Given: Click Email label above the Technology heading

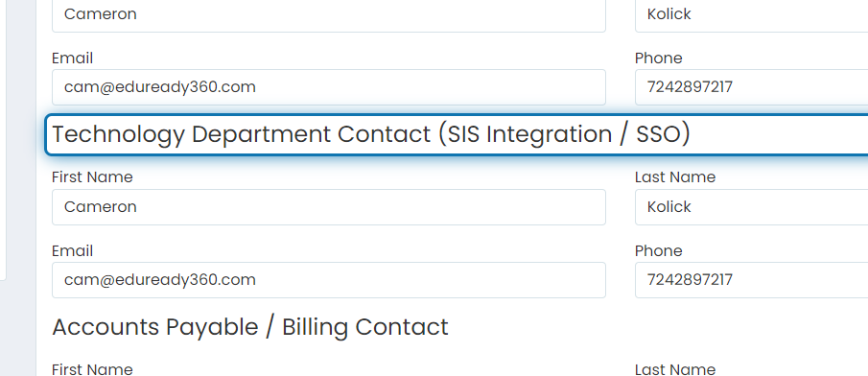Looking at the screenshot, I should coord(73,59).
